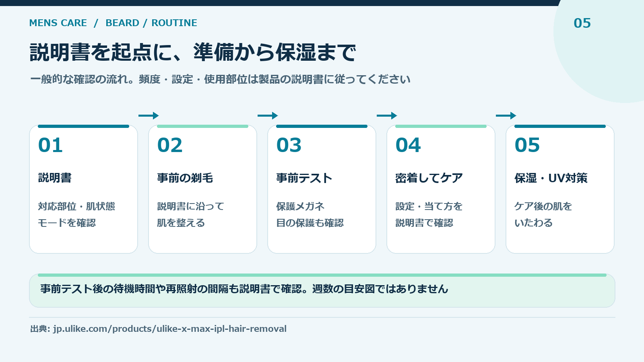Screen dimensions: 644x362
Task: Select the ROUTINE breadcrumb text
Action: tap(174, 23)
